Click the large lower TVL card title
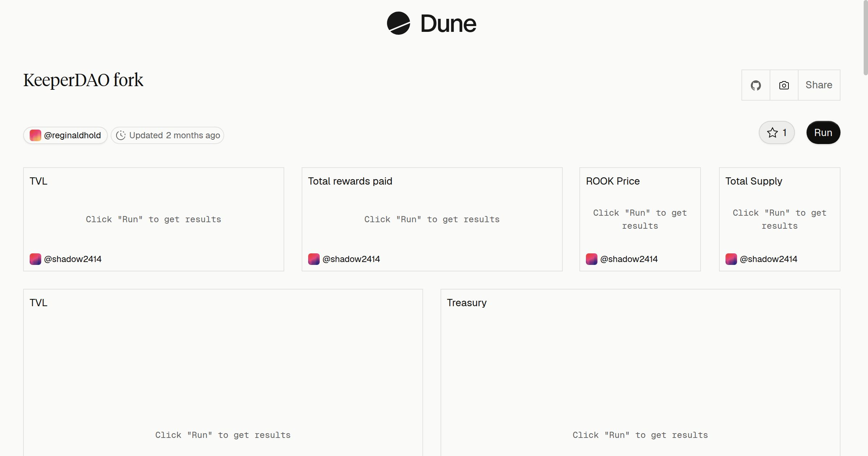This screenshot has height=456, width=868. coord(38,303)
